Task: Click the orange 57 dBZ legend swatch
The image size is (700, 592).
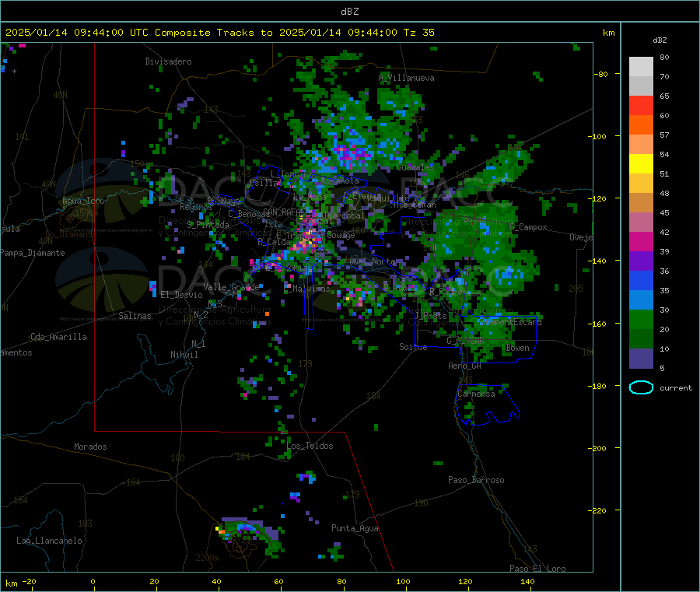Action: point(641,125)
